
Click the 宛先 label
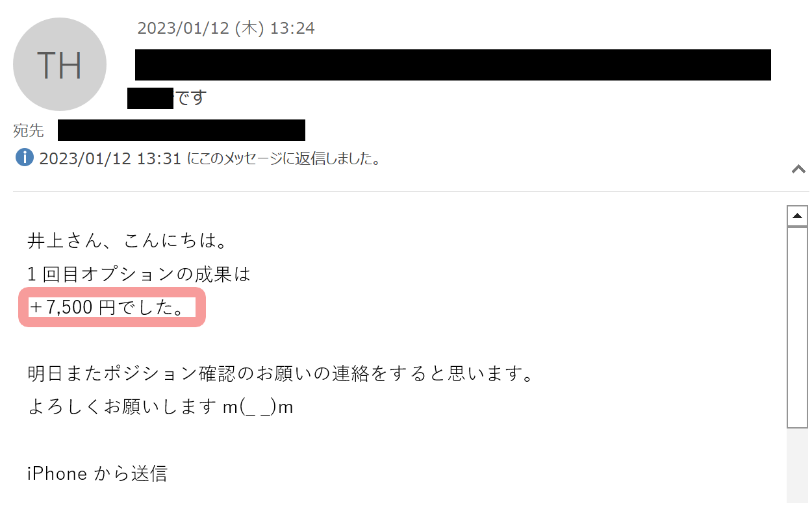[29, 130]
